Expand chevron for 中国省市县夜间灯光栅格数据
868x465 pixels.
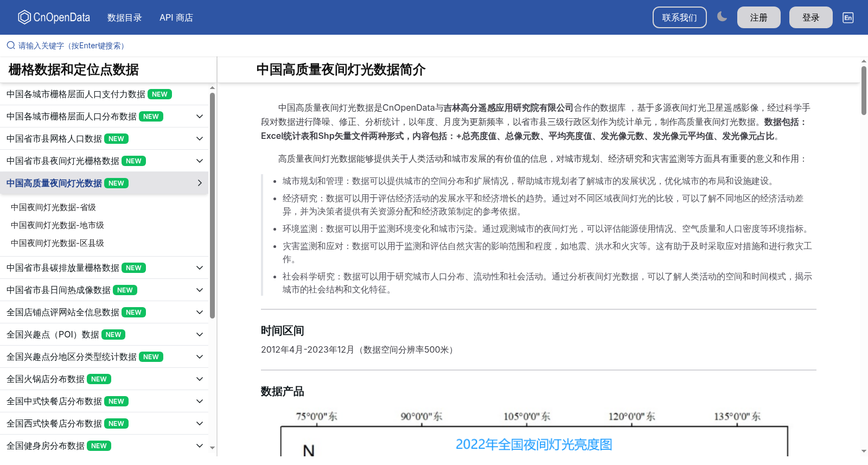point(200,161)
